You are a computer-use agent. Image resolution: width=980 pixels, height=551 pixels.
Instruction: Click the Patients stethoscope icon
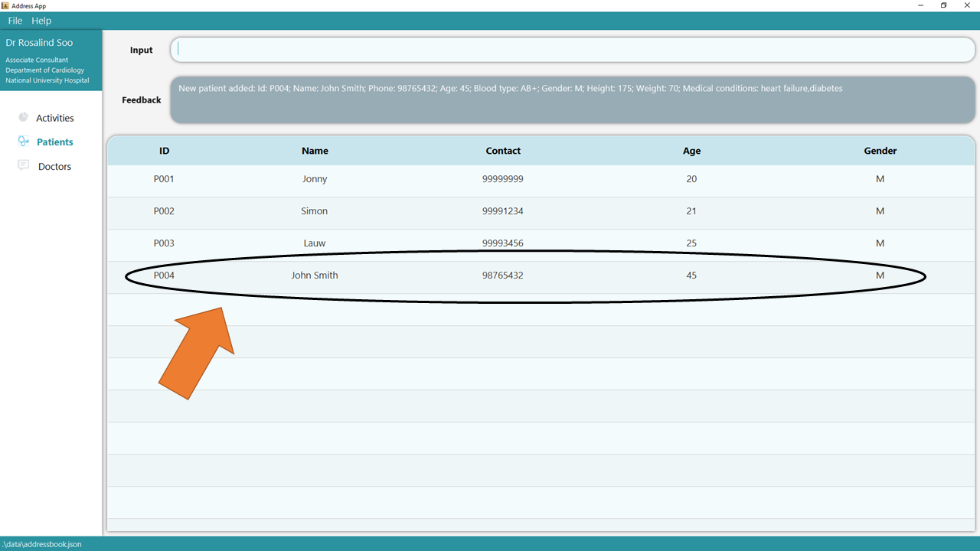pos(23,142)
